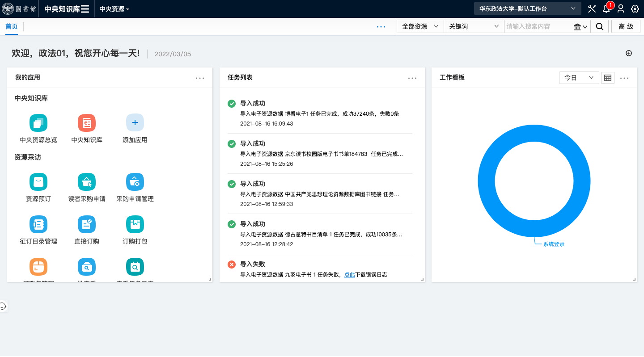Image resolution: width=644 pixels, height=357 pixels.
Task: Click the search content input field
Action: 538,27
